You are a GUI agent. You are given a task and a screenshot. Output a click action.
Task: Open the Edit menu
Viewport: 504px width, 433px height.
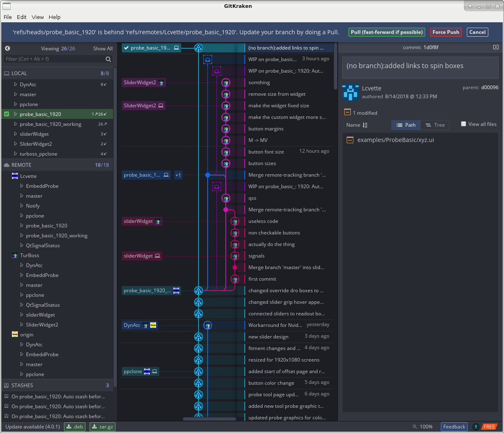(22, 17)
